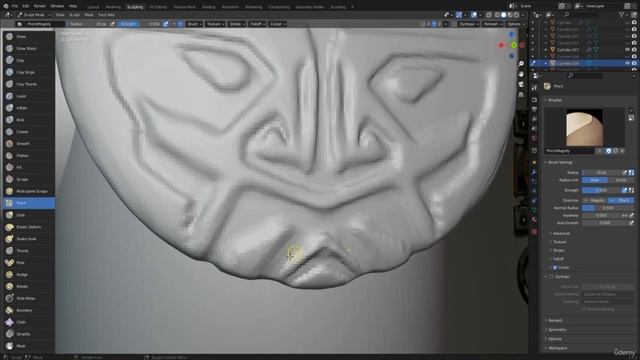This screenshot has height=360, width=640.
Task: Open the File menu
Action: (15, 7)
